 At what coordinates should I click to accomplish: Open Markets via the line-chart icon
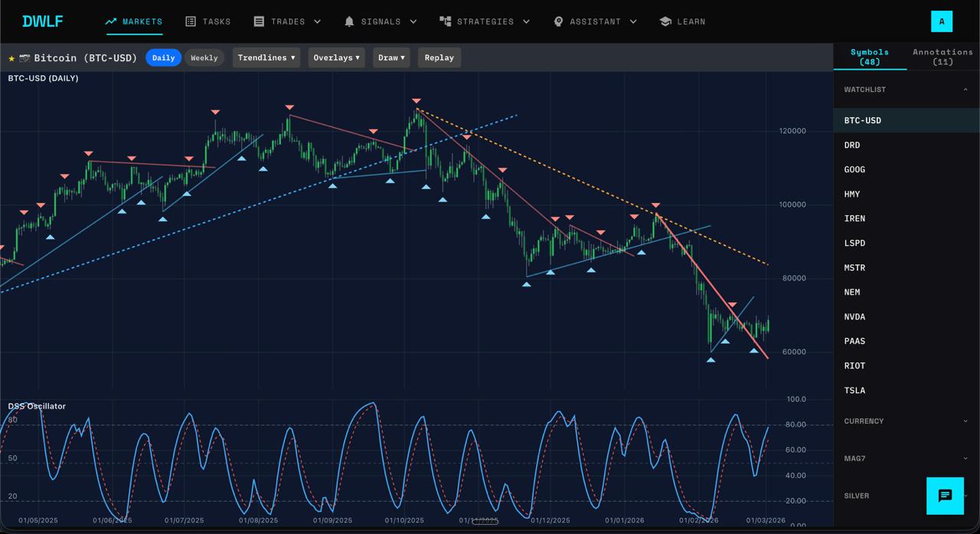109,21
